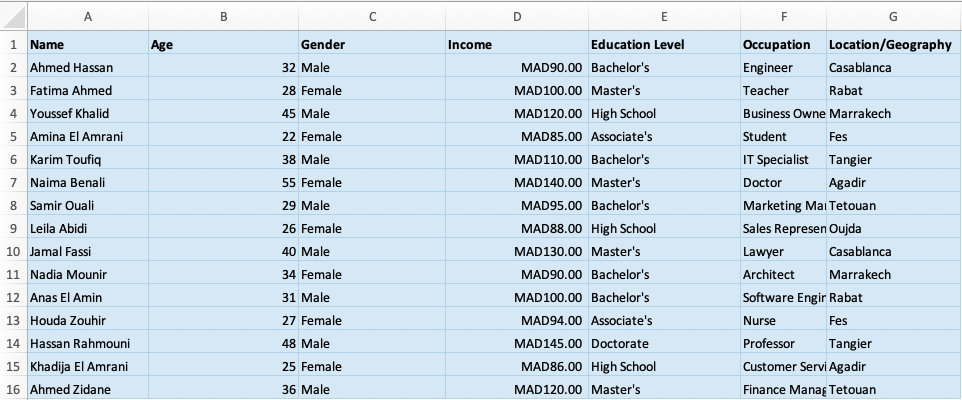This screenshot has height=400, width=962.
Task: Click the Youssef Khalid name cell
Action: 88,113
